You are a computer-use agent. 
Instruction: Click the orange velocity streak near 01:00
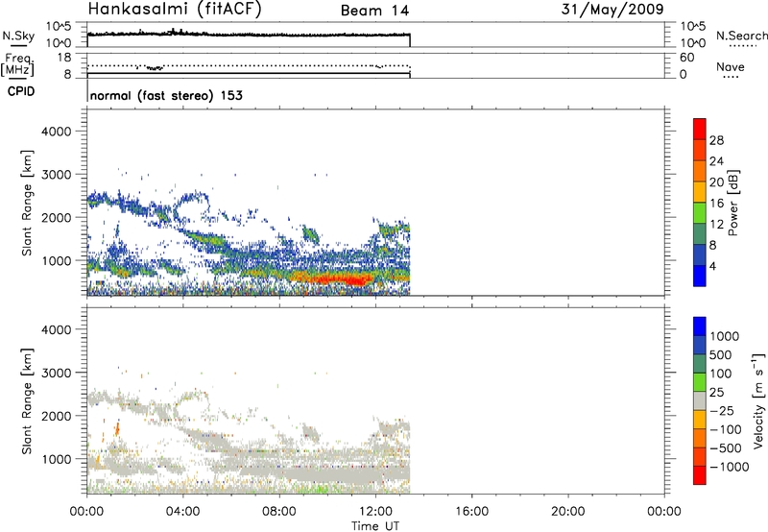pyautogui.click(x=117, y=428)
